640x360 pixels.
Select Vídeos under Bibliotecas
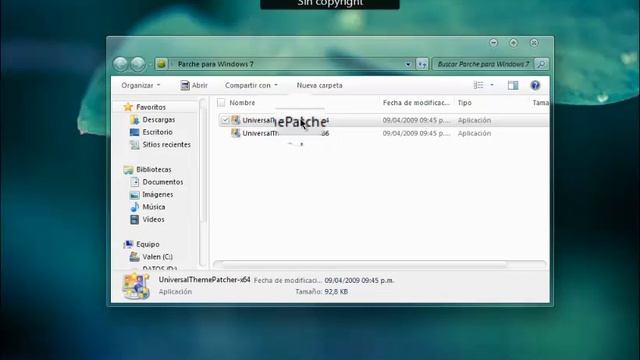(x=153, y=220)
